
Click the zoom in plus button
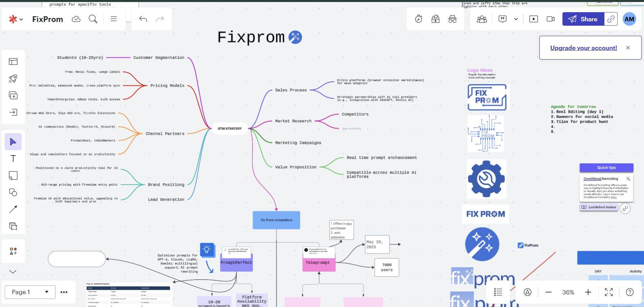pyautogui.click(x=588, y=292)
